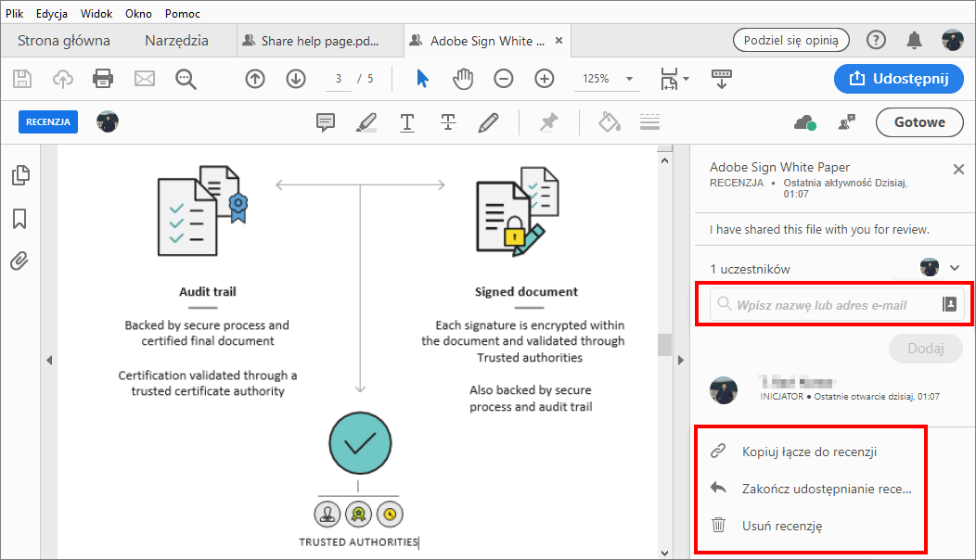Click the pin tool icon

(548, 122)
